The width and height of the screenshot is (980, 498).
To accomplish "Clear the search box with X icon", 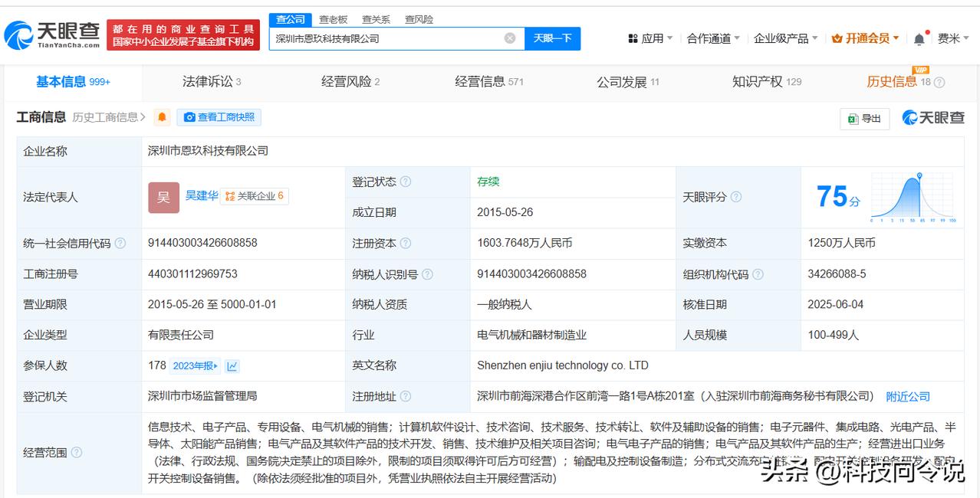I will [510, 38].
